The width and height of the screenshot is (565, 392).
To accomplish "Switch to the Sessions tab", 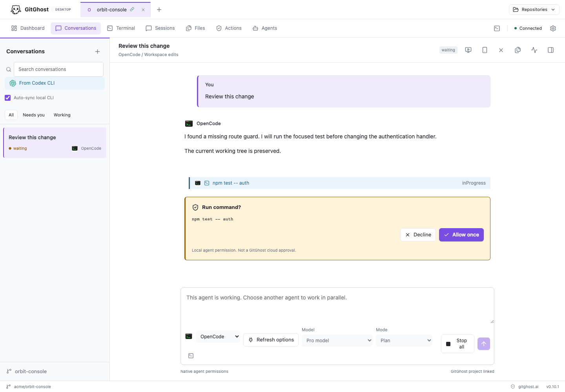I will (160, 28).
